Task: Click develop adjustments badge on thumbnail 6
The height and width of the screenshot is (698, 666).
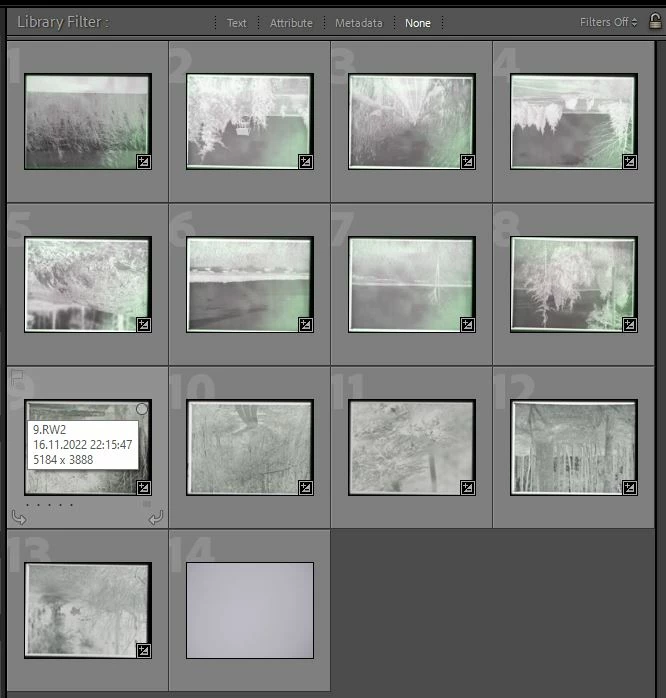Action: point(305,325)
